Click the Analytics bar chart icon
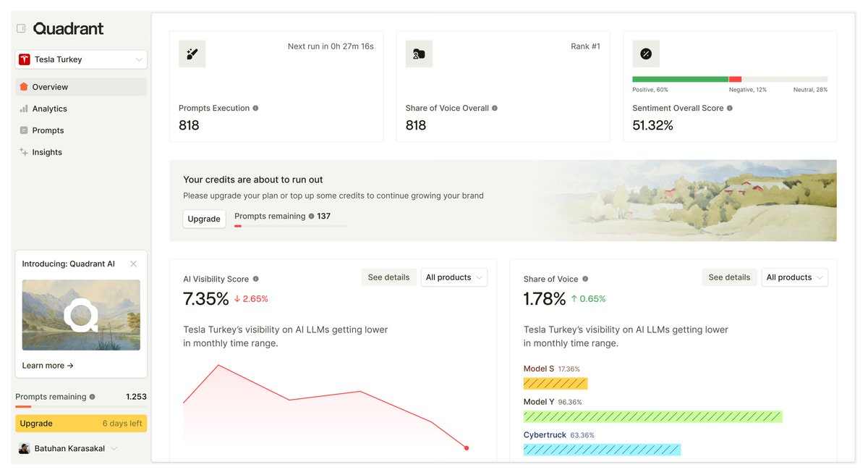The height and width of the screenshot is (475, 868). [24, 109]
